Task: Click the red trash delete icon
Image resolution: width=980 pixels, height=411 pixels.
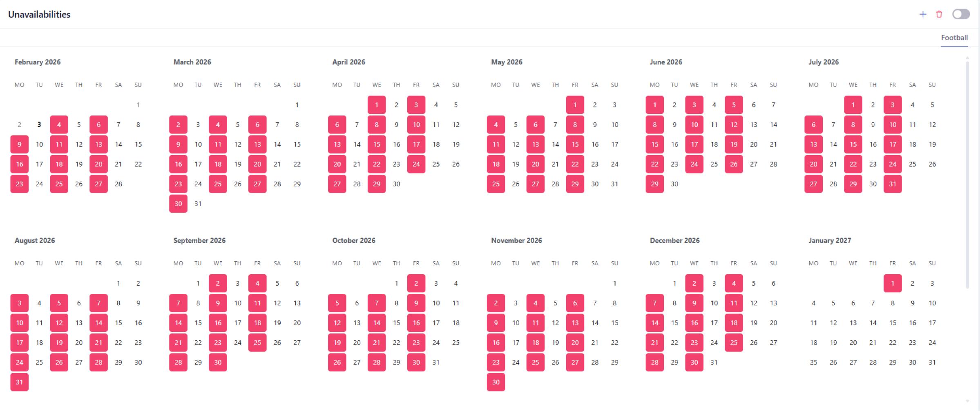Action: (939, 14)
